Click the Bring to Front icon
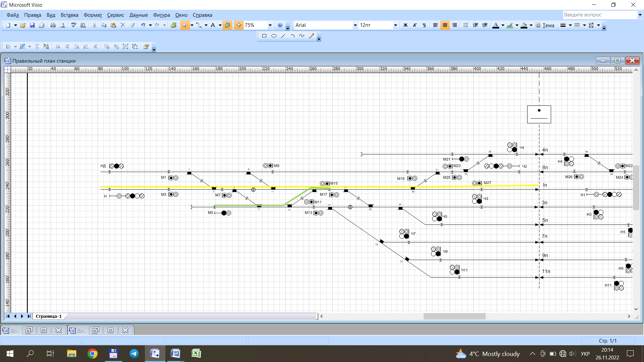Screen dimensions: 644x362 pos(107,47)
